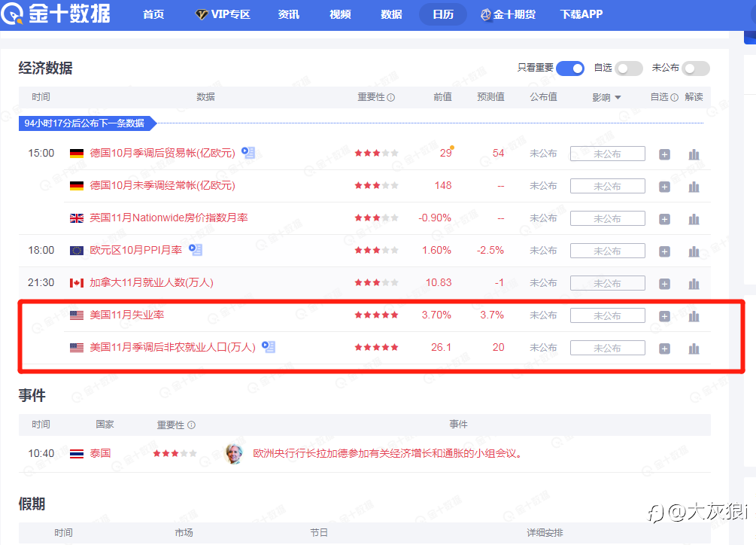Add 美国11月失业率 to watchlist with plus
This screenshot has width=756, height=545.
[664, 316]
